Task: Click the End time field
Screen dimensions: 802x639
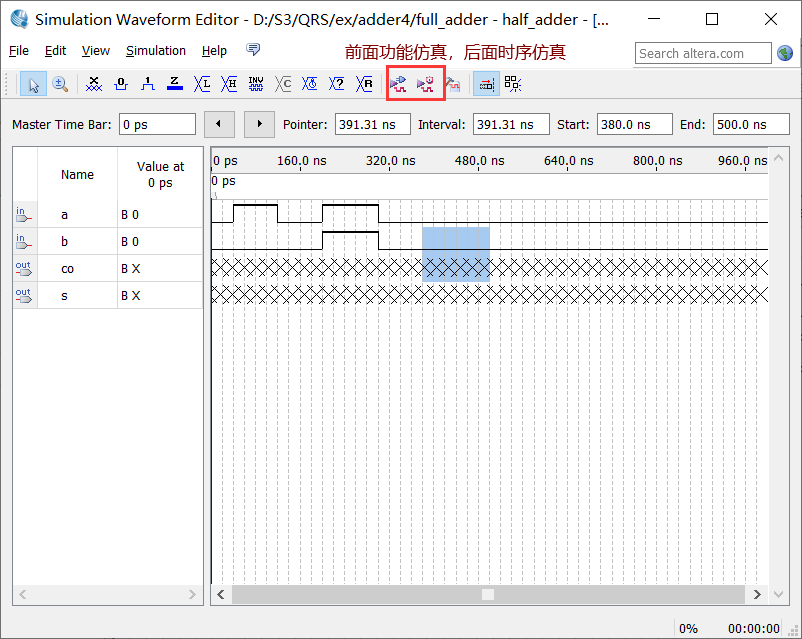Action: click(x=751, y=124)
